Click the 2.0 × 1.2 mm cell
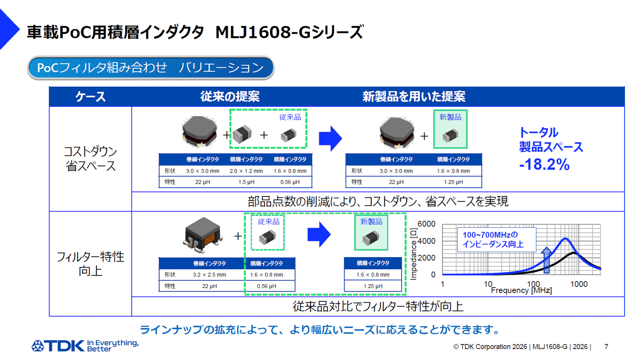This screenshot has width=644, height=362. coord(246,171)
